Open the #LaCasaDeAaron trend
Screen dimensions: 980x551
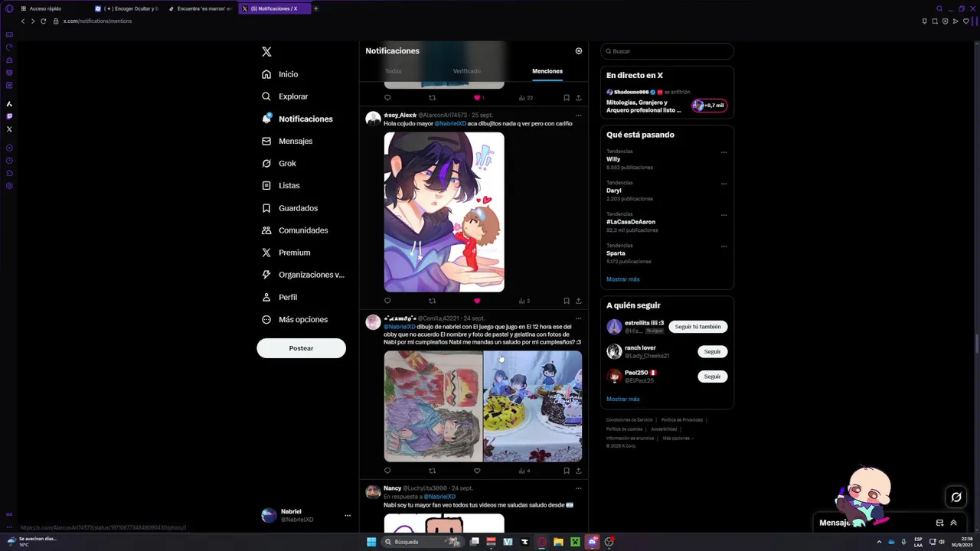click(x=631, y=222)
